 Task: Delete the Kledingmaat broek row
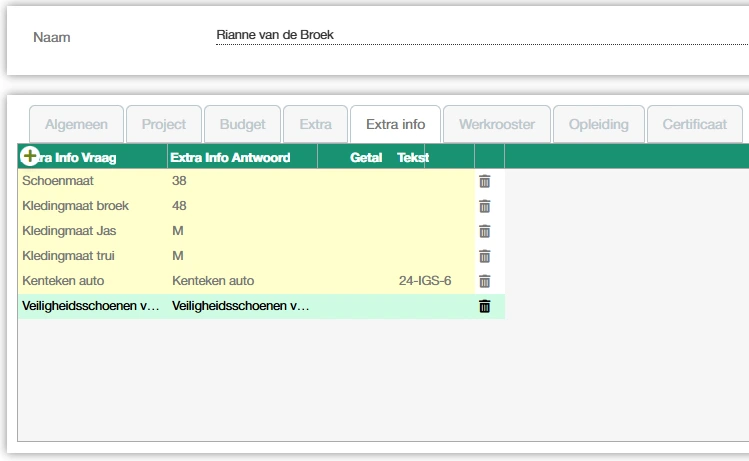pyautogui.click(x=485, y=206)
